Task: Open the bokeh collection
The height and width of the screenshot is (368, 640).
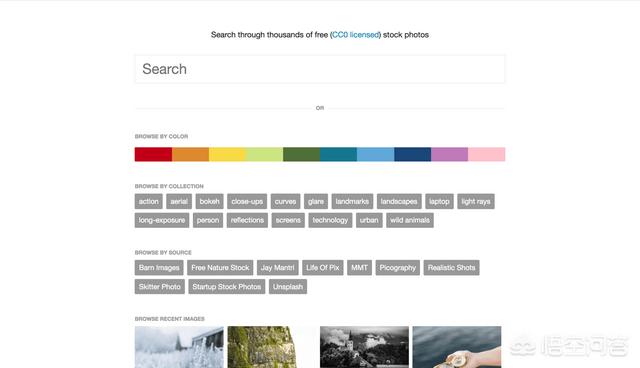Action: [x=209, y=202]
